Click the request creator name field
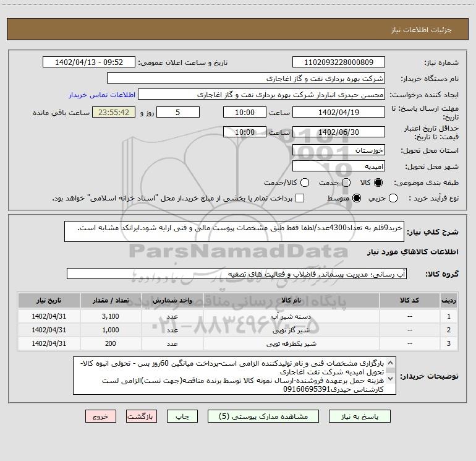 pyautogui.click(x=261, y=95)
